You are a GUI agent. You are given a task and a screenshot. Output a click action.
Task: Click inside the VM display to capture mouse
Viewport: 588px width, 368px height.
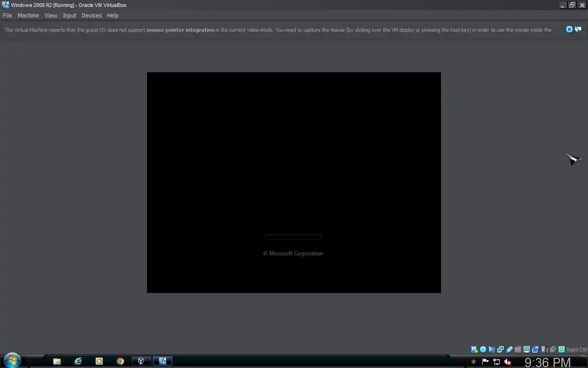tap(294, 182)
